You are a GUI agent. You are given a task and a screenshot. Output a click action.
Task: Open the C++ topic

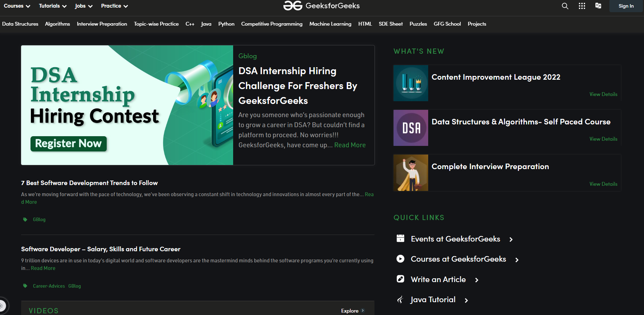click(190, 24)
